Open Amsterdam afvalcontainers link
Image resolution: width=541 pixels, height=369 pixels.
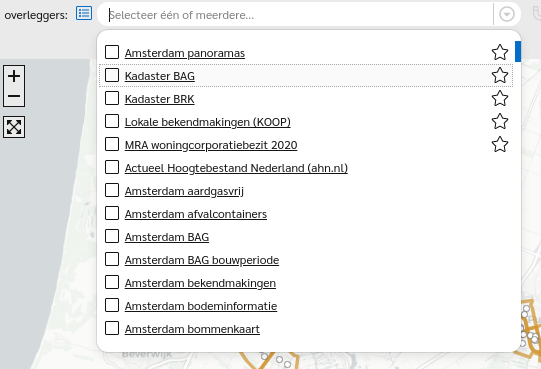(x=196, y=214)
